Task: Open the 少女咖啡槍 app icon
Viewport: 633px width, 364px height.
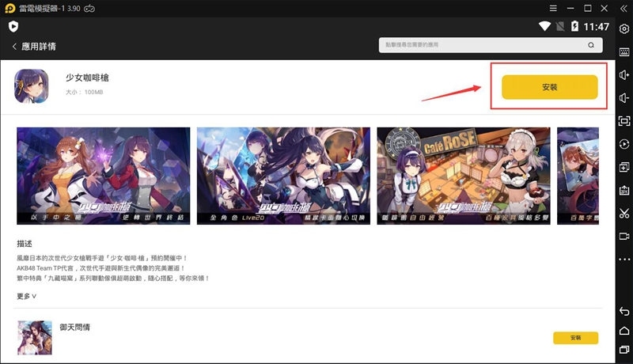Action: click(32, 86)
